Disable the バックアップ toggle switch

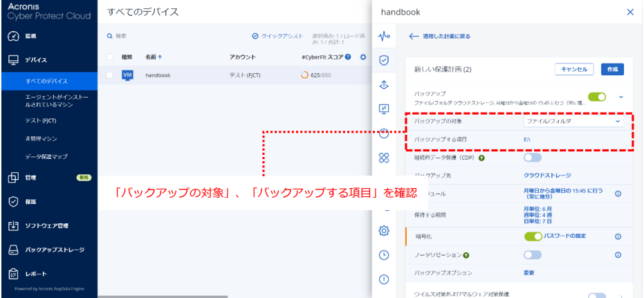[597, 97]
